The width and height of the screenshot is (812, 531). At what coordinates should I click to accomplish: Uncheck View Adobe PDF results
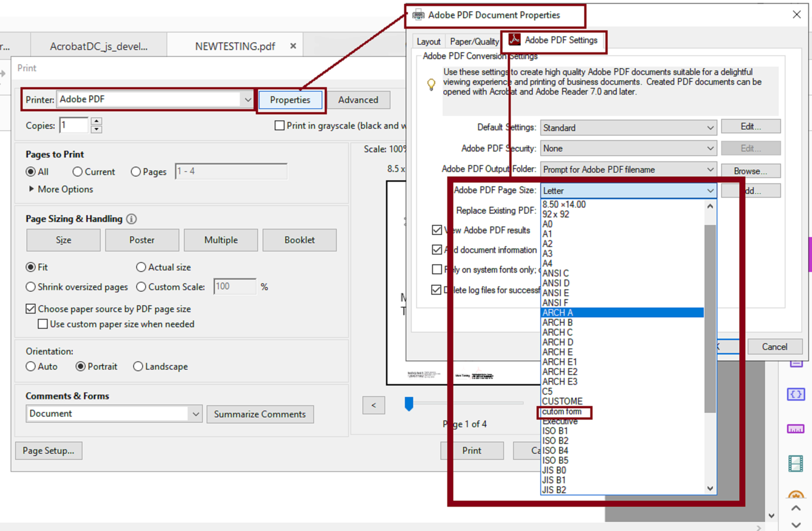(x=437, y=230)
